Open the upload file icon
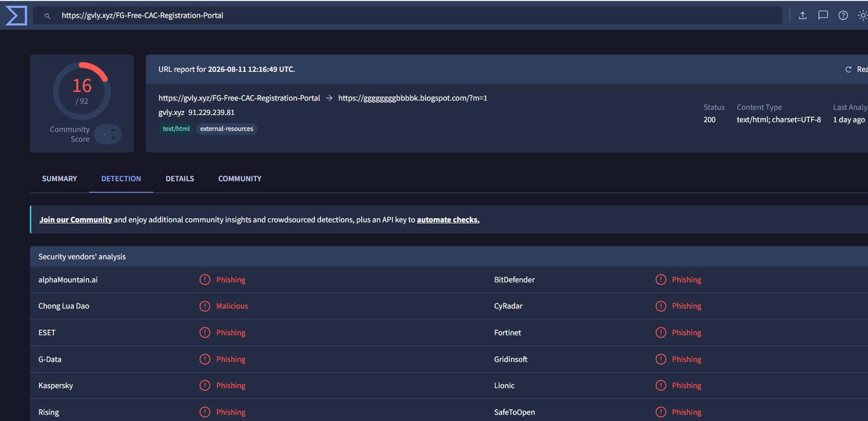868x421 pixels. (803, 15)
